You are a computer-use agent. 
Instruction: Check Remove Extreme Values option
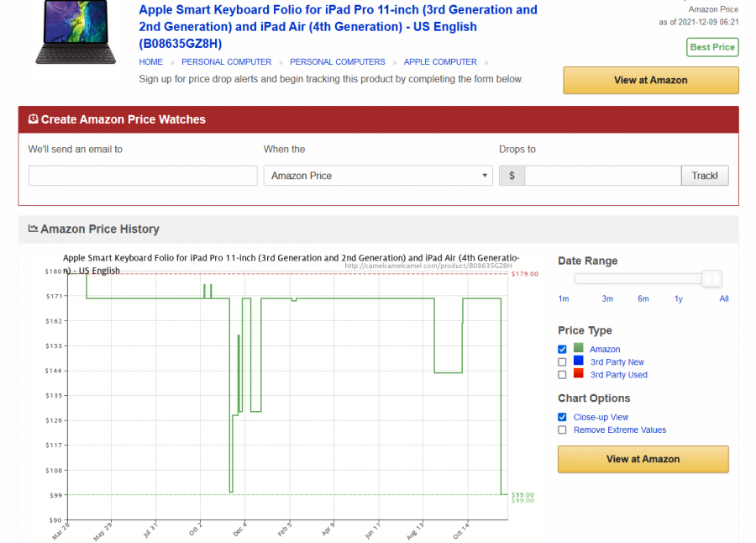(x=562, y=430)
